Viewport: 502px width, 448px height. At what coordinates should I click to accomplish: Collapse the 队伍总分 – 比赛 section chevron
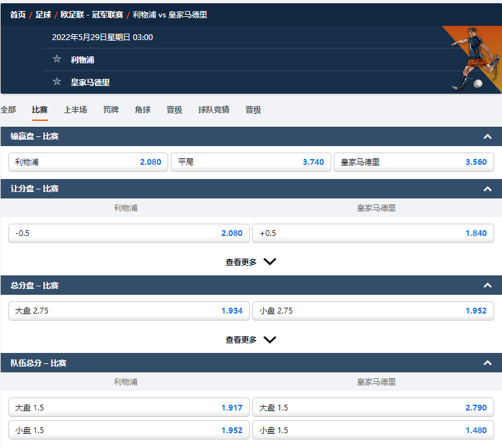point(488,363)
